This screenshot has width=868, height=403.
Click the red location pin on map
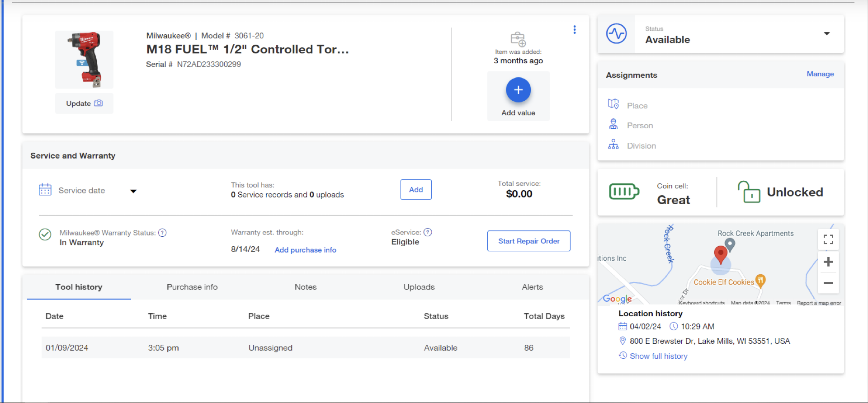point(720,254)
